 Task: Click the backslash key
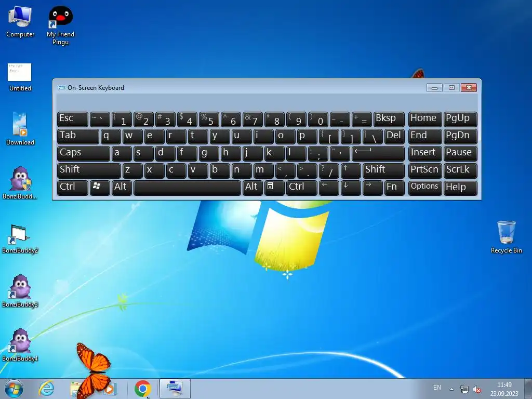(373, 137)
